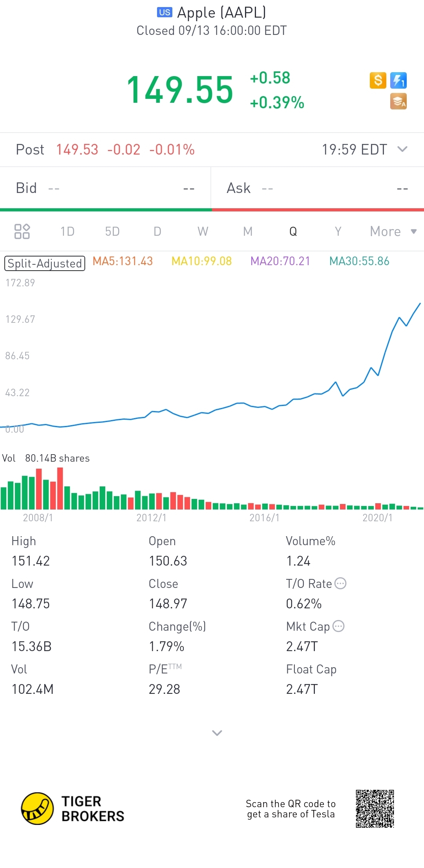Screen dimensions: 424x868
Task: Open the More timeframe dropdown
Action: 393,231
